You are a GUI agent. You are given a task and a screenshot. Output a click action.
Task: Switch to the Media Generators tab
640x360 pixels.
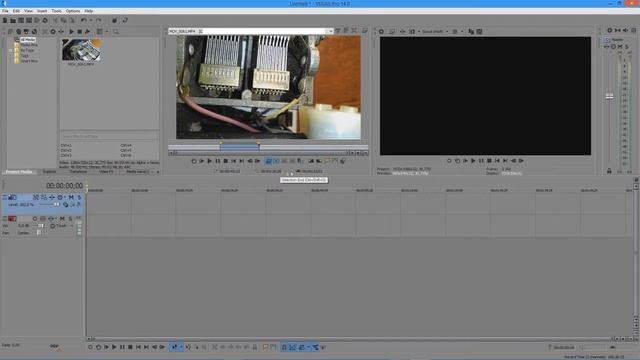137,172
